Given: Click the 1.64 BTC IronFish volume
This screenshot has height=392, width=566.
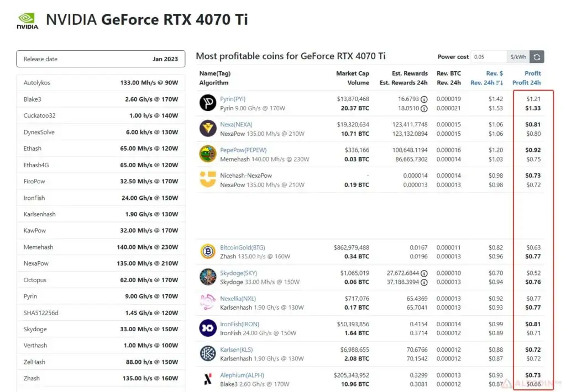Looking at the screenshot, I should click(357, 333).
